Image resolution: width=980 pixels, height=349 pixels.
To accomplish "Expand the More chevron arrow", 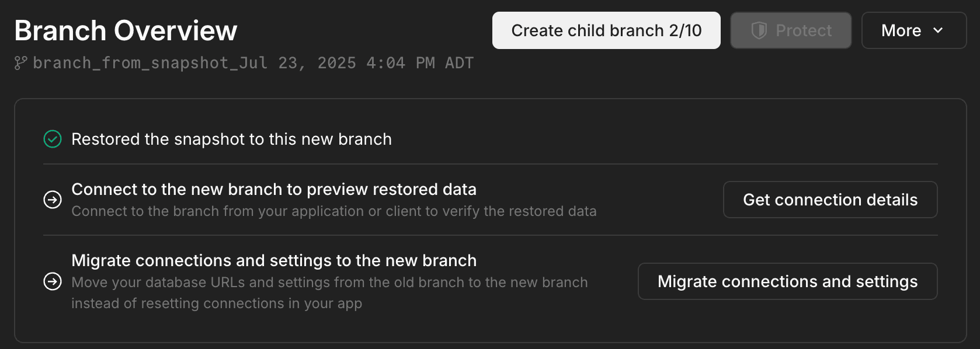I will [x=938, y=30].
